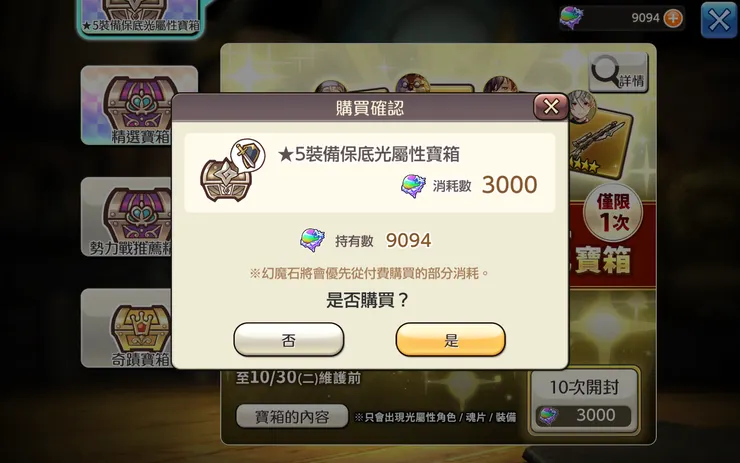Tap the 僅限1次 limit badge
The width and height of the screenshot is (740, 463).
click(613, 212)
